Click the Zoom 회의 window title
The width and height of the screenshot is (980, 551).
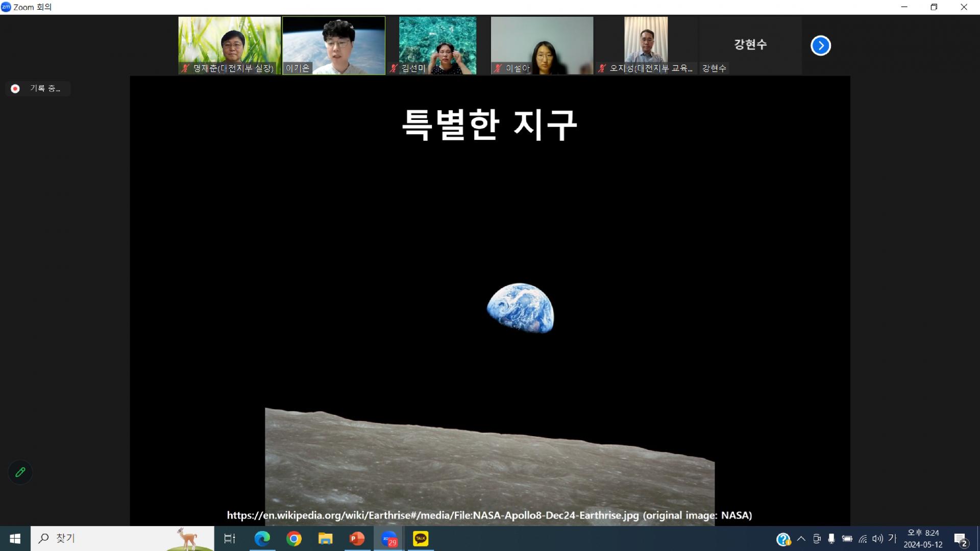click(33, 7)
